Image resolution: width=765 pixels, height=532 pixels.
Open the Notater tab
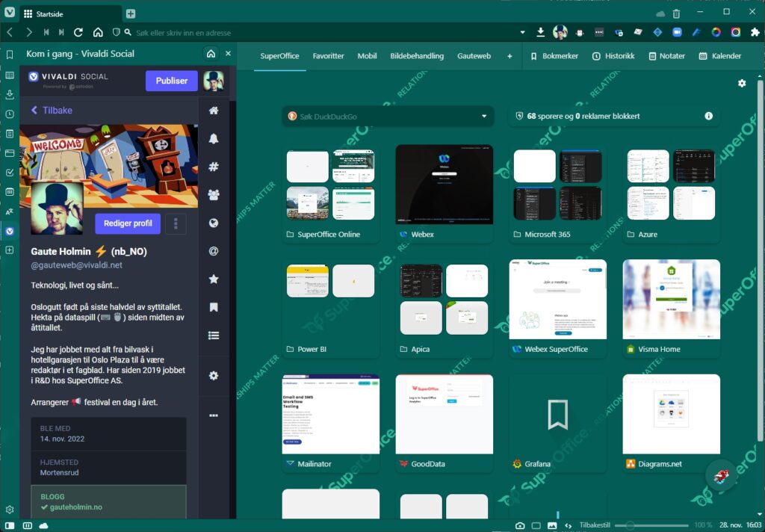click(x=666, y=56)
